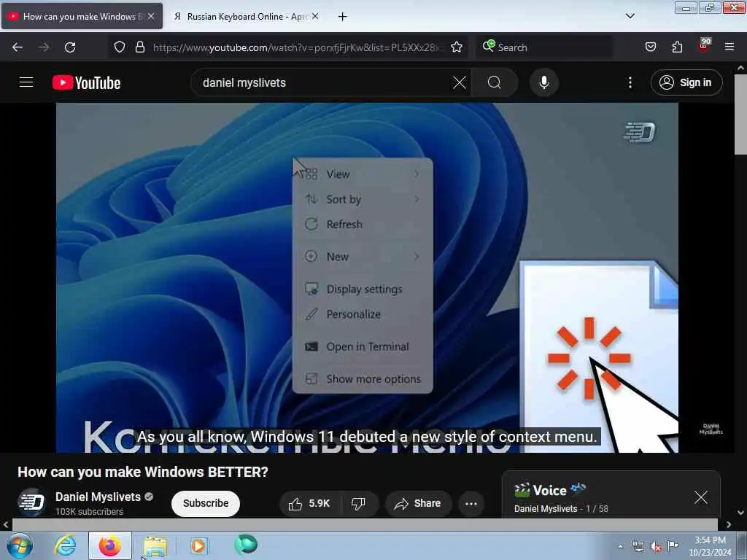Viewport: 747px width, 560px height.
Task: Open the YouTube guide hamburger menu
Action: (x=26, y=82)
